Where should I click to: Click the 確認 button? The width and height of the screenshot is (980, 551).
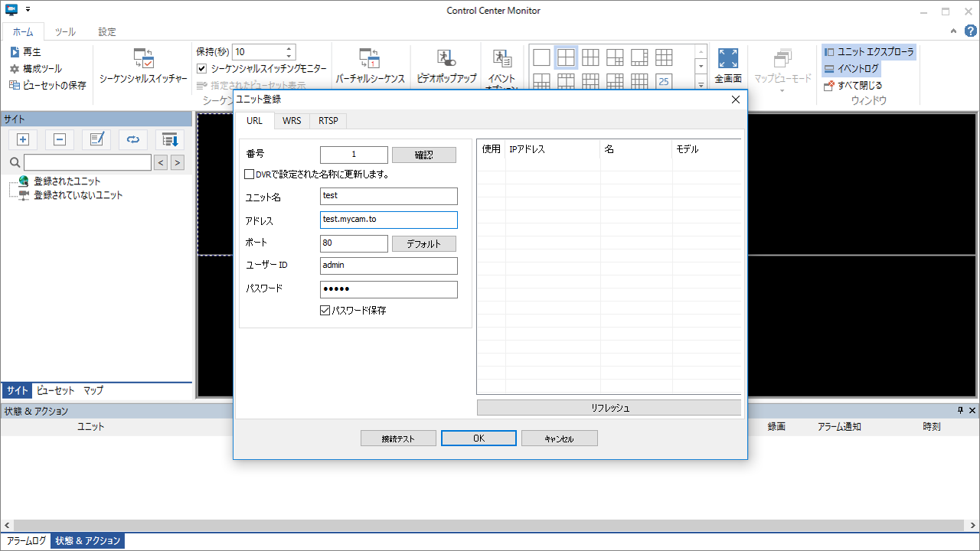(424, 155)
